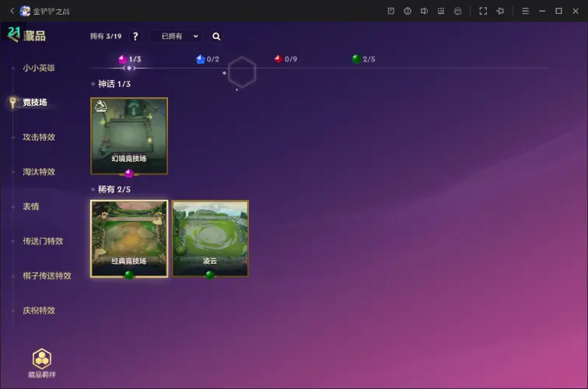Screen dimensions: 588x389
Task: Open the 传送门特效 category
Action: coord(43,241)
